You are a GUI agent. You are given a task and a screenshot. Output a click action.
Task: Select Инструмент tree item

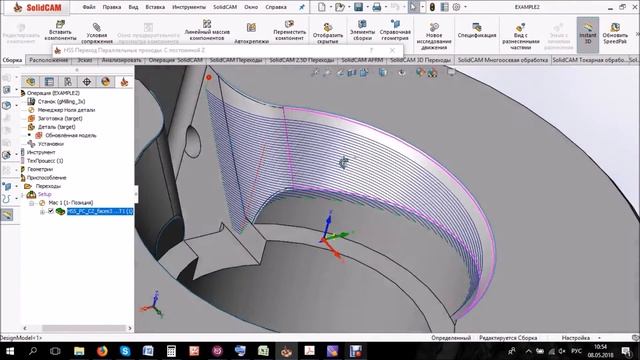(x=38, y=152)
